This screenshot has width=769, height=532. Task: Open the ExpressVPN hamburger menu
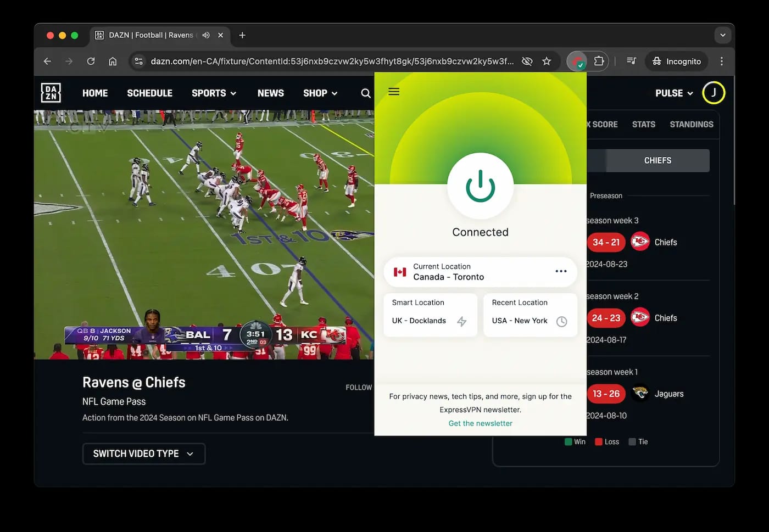(394, 92)
